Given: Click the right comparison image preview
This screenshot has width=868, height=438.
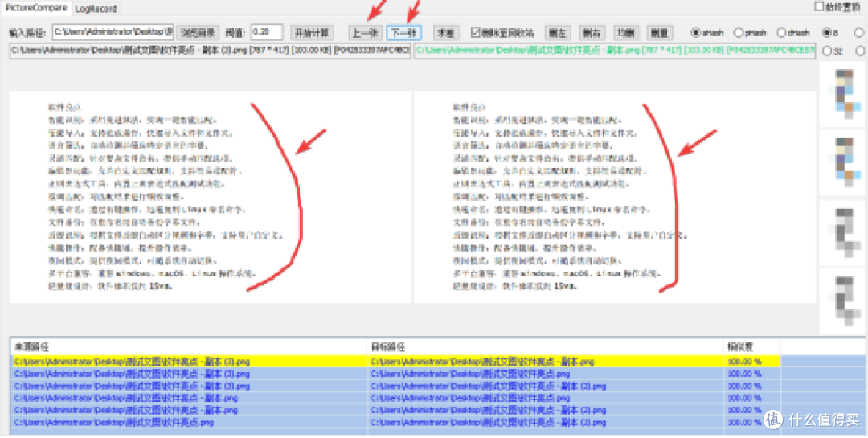Looking at the screenshot, I should point(615,197).
